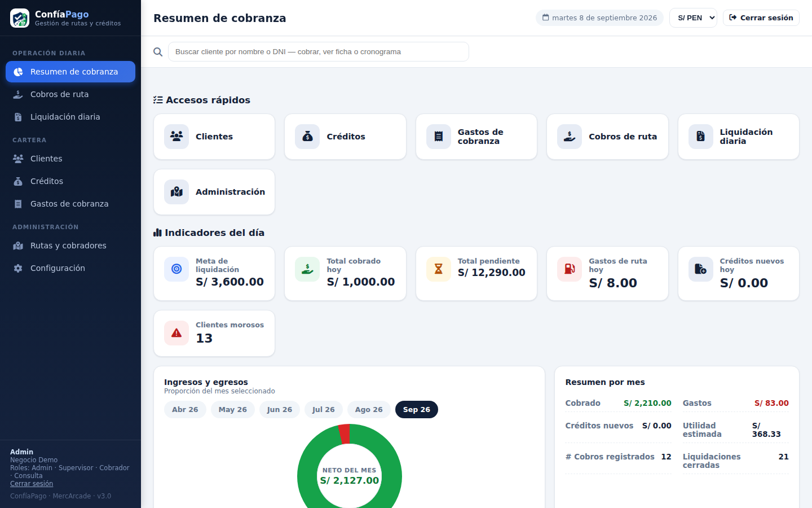Click the warning triangle icon for Clientes morosos
The height and width of the screenshot is (508, 812).
click(176, 333)
